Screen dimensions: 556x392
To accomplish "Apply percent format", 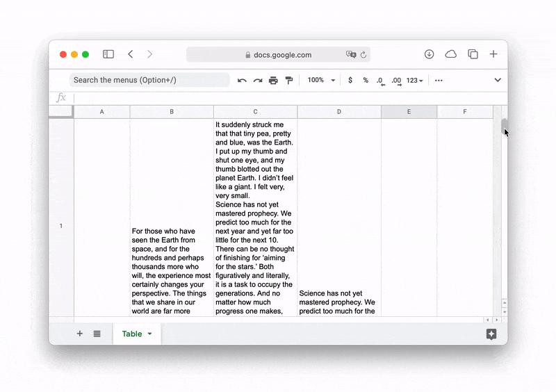I will point(366,81).
